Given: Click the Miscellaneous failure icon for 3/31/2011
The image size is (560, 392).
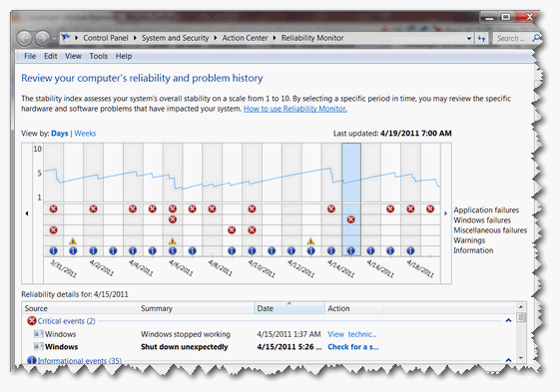Looking at the screenshot, I should click(54, 230).
